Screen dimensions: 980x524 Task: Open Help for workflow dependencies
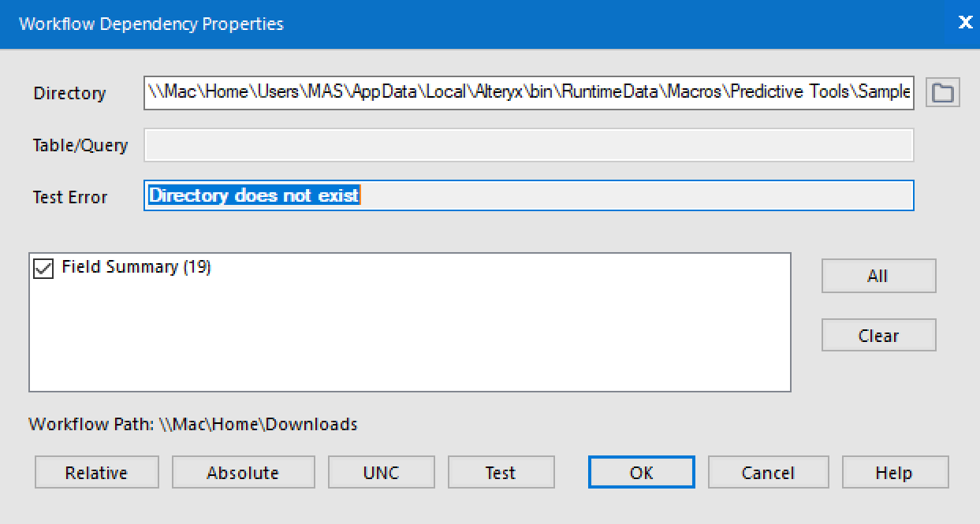894,472
